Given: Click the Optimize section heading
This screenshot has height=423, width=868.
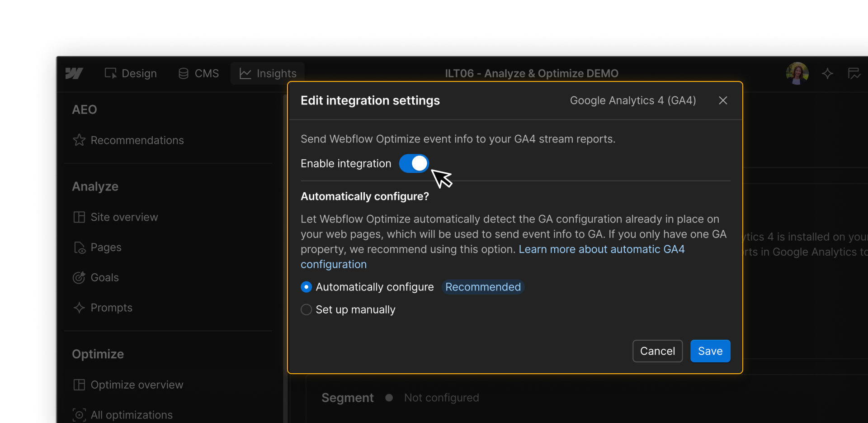Looking at the screenshot, I should (x=98, y=354).
